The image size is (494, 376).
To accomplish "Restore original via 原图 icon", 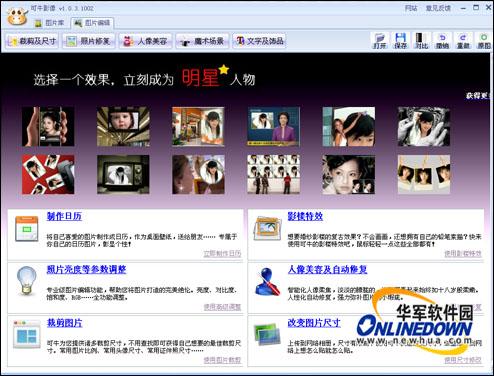I will click(484, 41).
